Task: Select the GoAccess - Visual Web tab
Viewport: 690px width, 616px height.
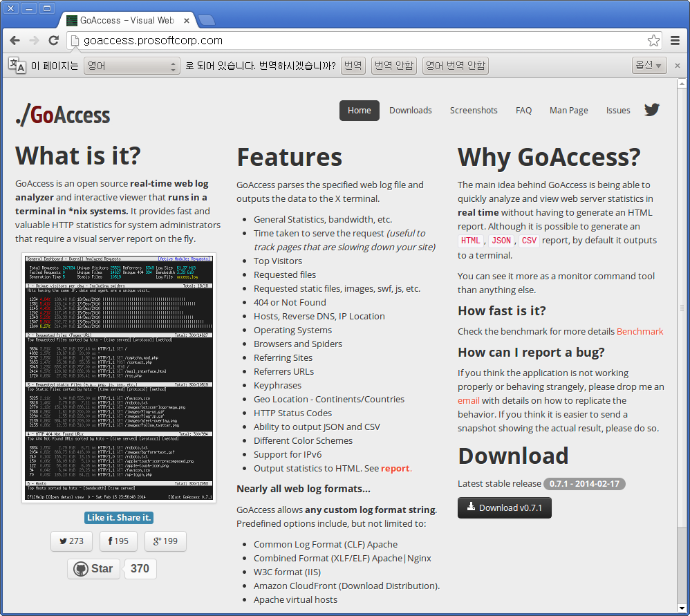Action: 127,20
